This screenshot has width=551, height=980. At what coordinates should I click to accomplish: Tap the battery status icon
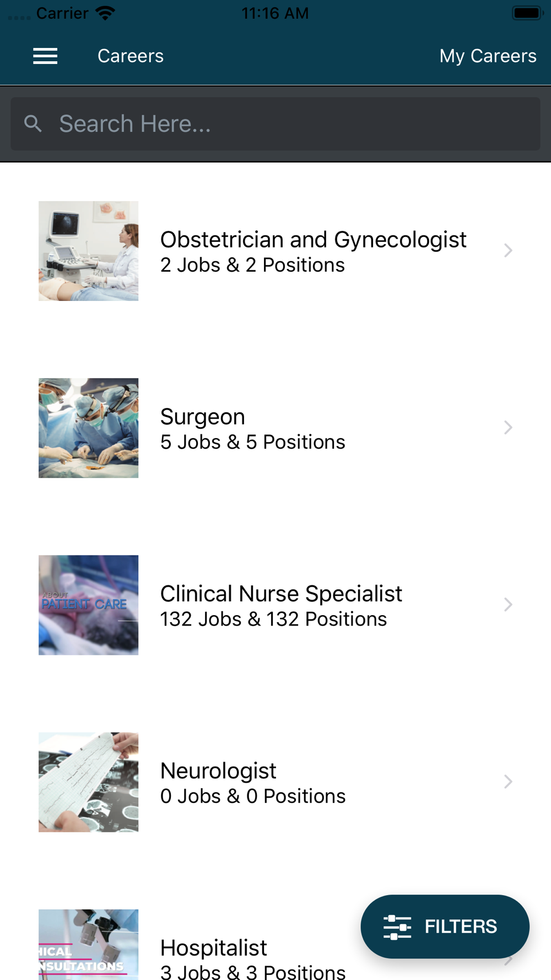(527, 13)
